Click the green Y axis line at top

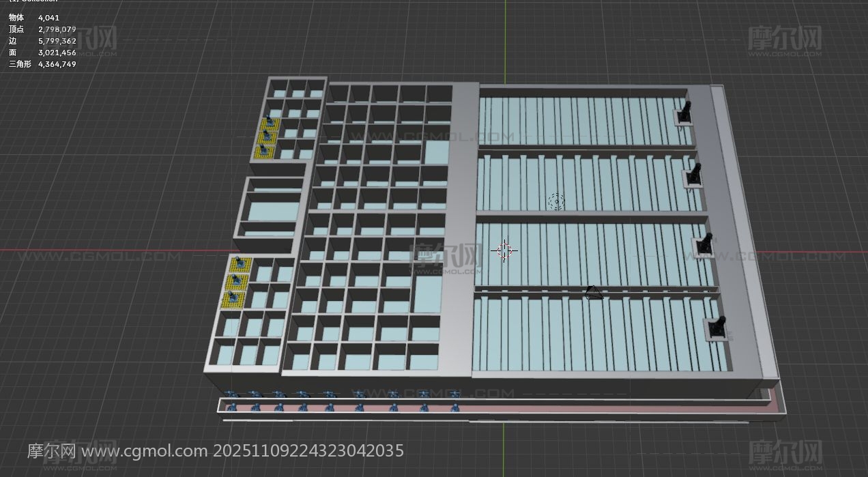pyautogui.click(x=506, y=34)
